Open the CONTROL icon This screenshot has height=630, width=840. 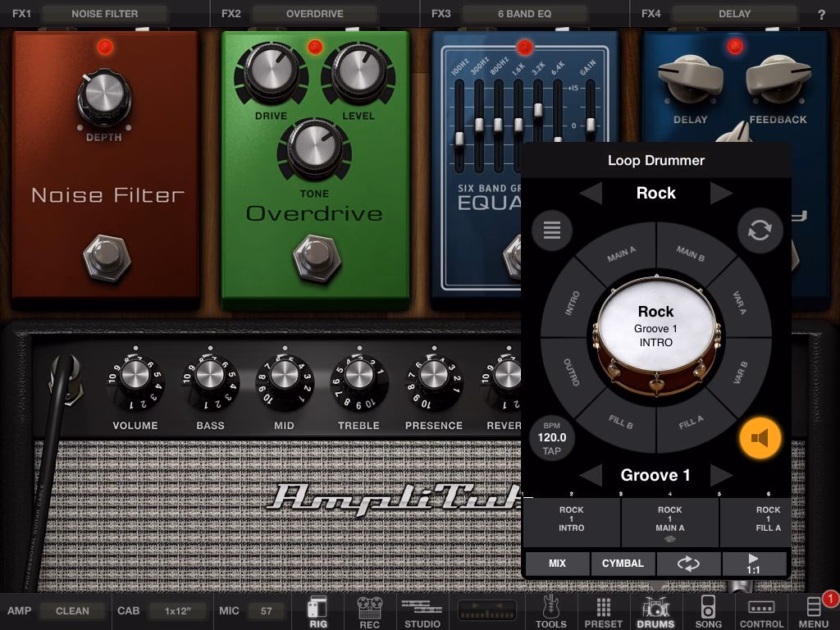click(x=760, y=612)
